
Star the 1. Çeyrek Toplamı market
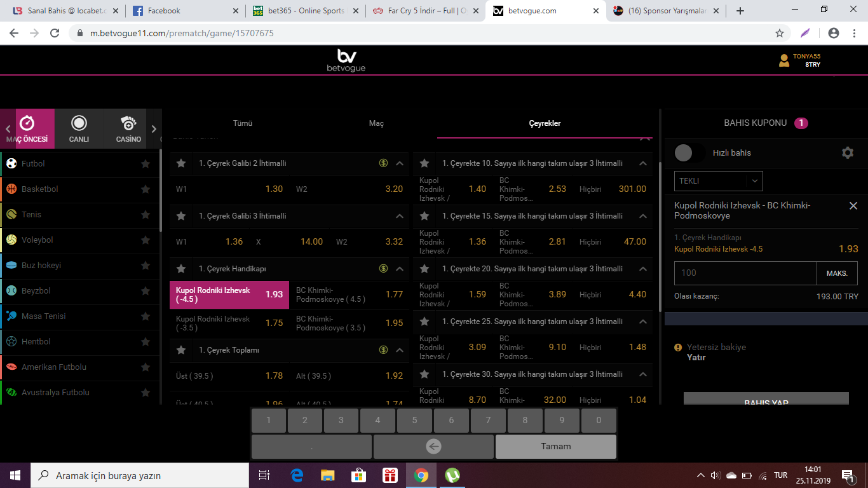(x=181, y=350)
